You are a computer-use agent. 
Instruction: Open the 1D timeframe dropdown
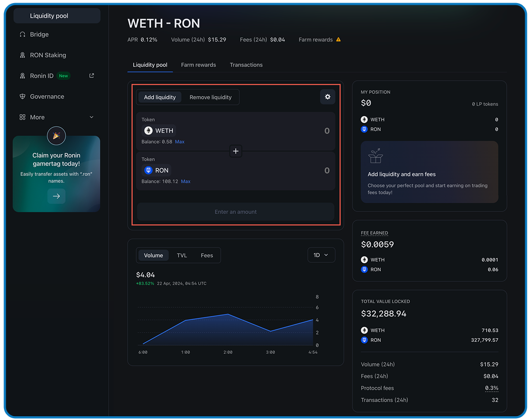coord(321,255)
